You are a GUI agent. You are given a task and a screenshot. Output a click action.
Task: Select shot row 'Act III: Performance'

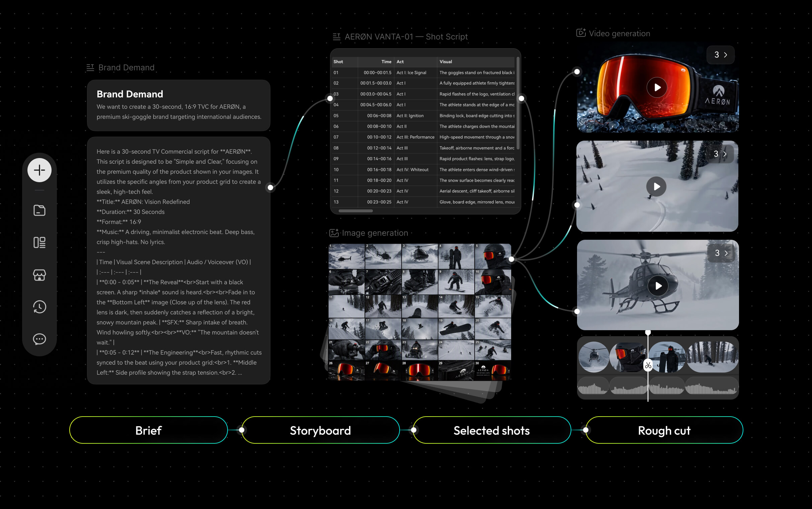pos(423,137)
